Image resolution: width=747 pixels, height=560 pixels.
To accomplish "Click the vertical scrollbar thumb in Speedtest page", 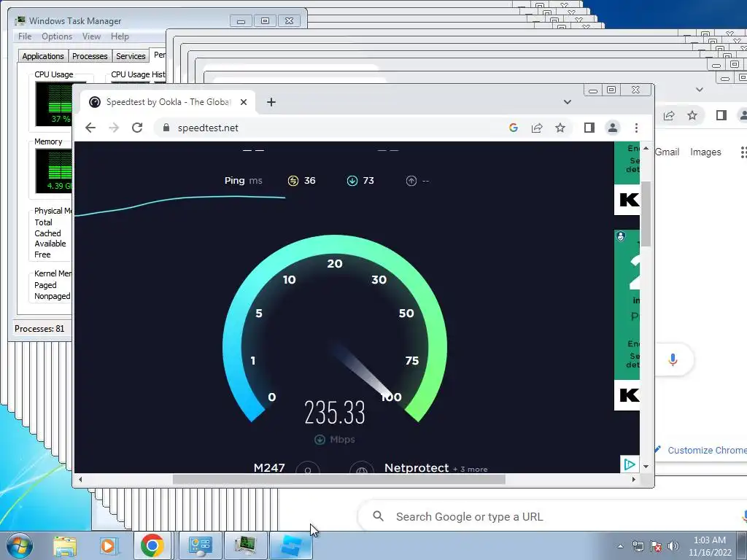I will pyautogui.click(x=646, y=214).
